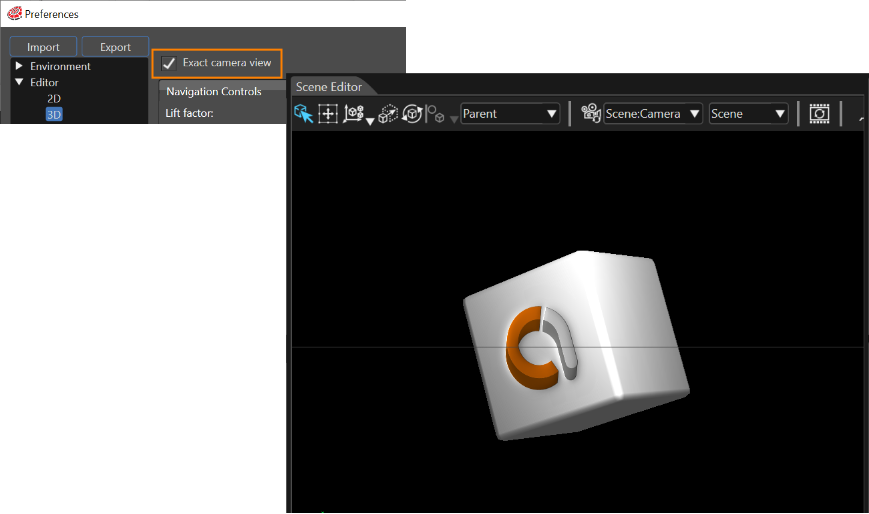This screenshot has width=869, height=514.
Task: Click the Export button
Action: pos(115,47)
